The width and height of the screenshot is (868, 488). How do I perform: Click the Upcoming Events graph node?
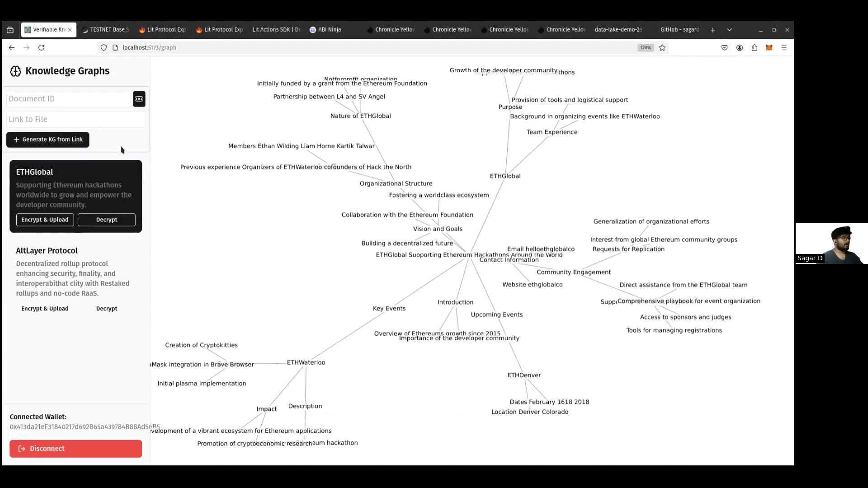(497, 315)
